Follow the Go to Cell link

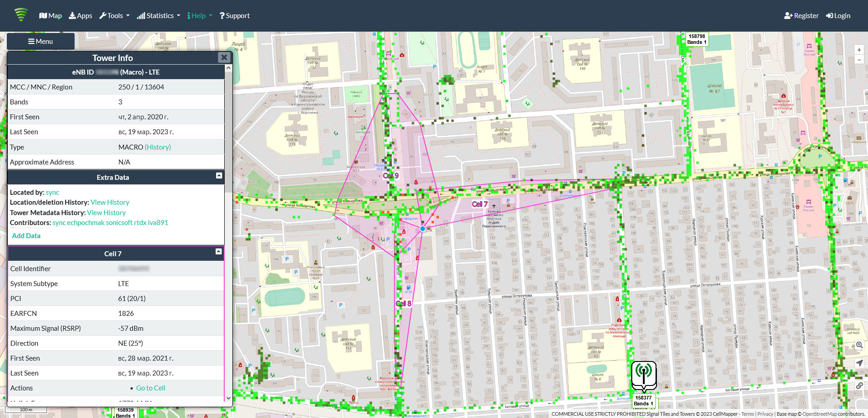click(151, 388)
